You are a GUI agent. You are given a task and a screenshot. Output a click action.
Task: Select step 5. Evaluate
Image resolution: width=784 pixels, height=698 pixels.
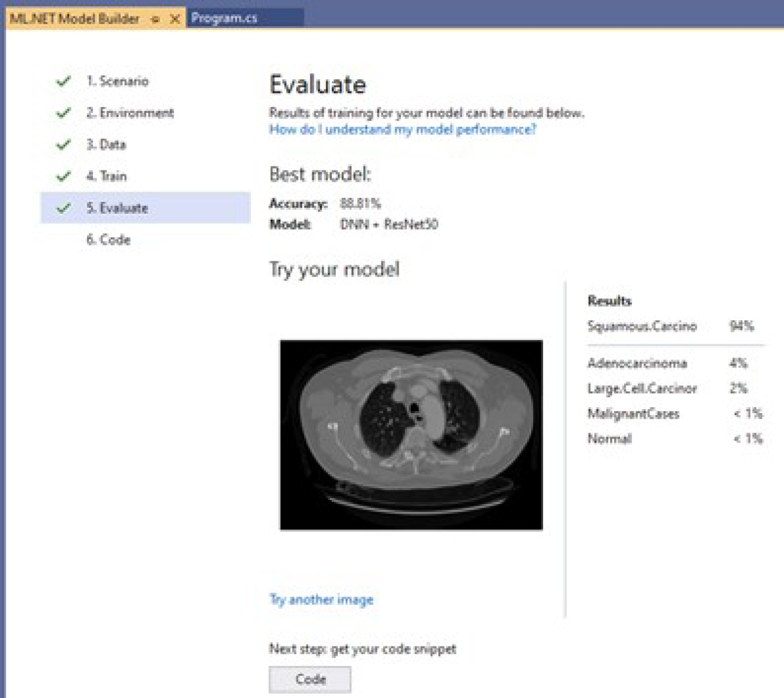coord(117,208)
